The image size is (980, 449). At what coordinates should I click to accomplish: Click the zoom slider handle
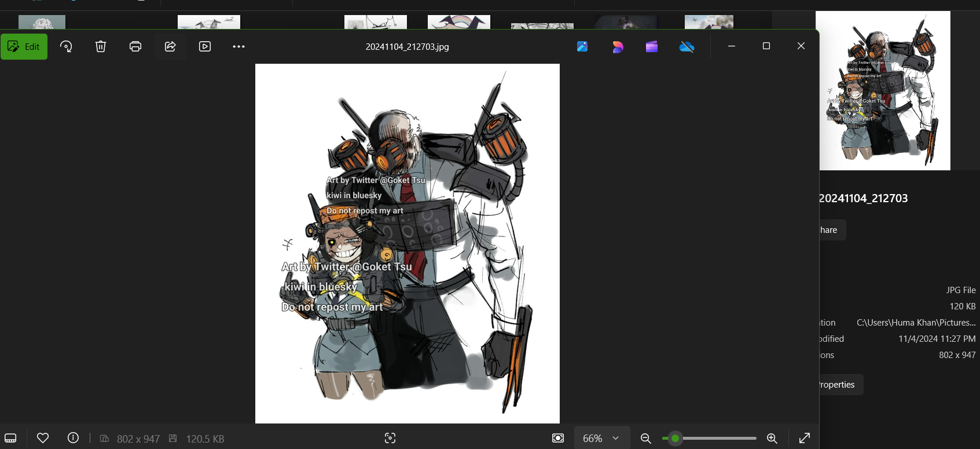[675, 438]
